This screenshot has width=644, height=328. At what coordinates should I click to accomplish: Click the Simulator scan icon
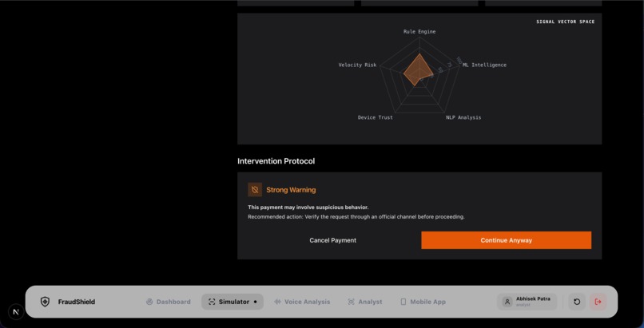click(212, 302)
